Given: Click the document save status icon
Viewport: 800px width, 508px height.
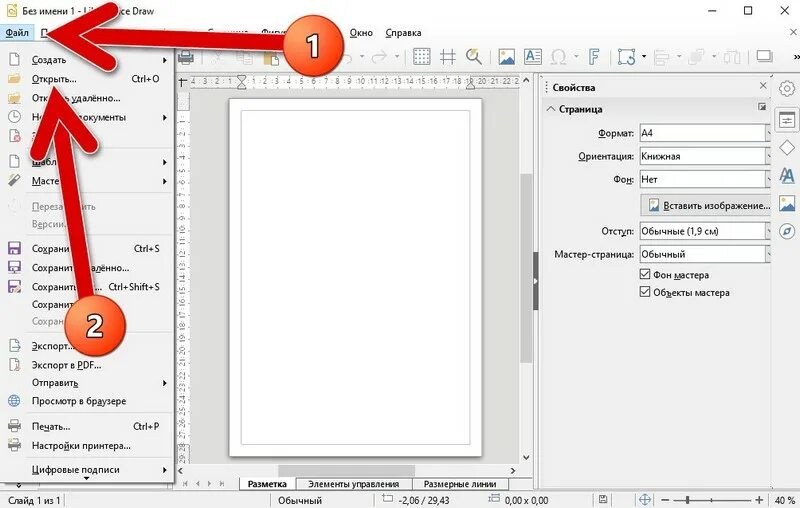Looking at the screenshot, I should tap(603, 500).
